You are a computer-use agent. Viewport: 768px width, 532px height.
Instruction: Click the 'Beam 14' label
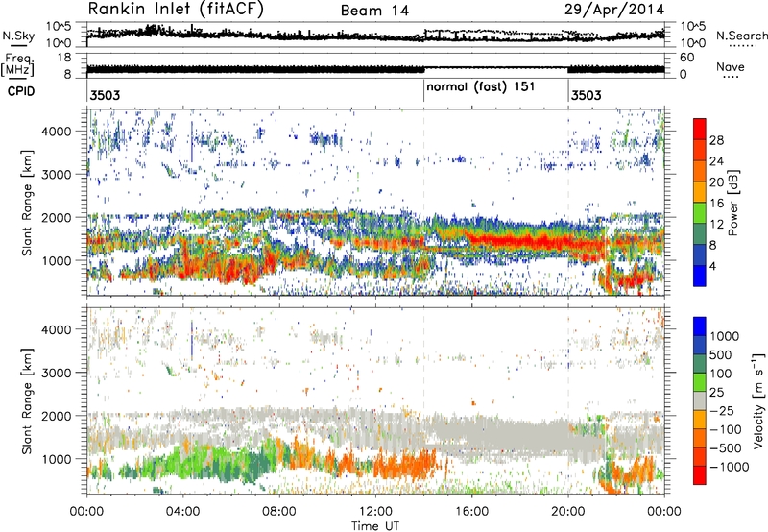[x=374, y=11]
